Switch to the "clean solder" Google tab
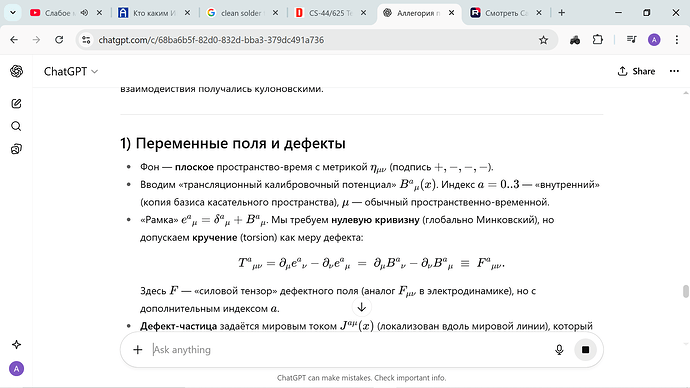Image resolution: width=690 pixels, height=388 pixels. (x=242, y=13)
